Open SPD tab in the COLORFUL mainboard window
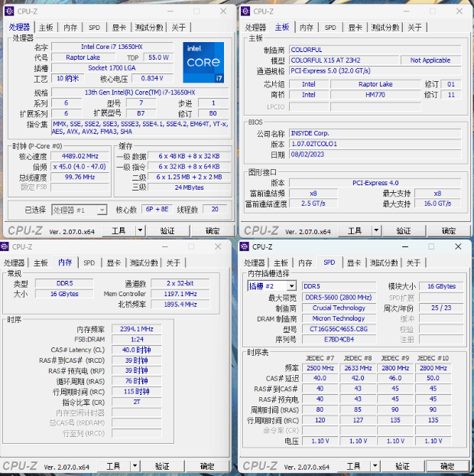This screenshot has width=474, height=476. (330, 28)
